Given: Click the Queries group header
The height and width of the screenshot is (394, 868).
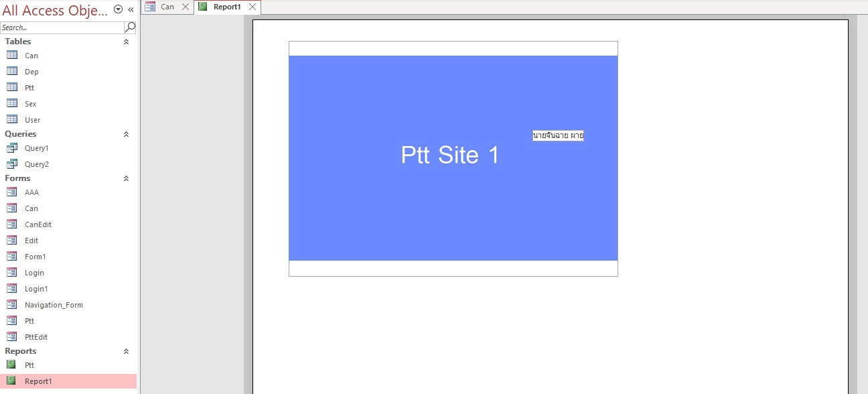Looking at the screenshot, I should [67, 134].
